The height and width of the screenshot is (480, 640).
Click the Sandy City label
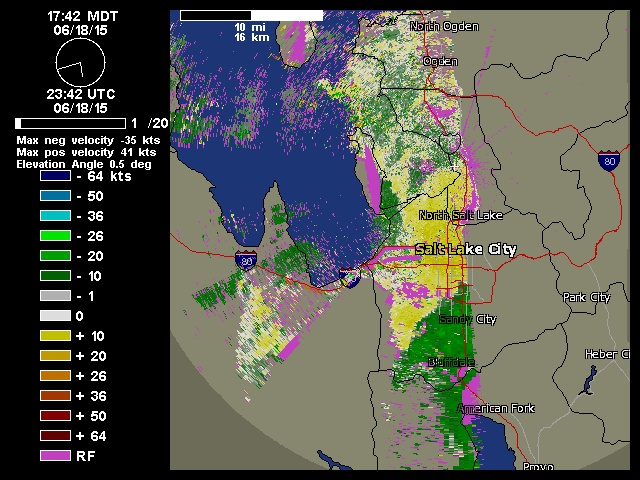point(468,319)
